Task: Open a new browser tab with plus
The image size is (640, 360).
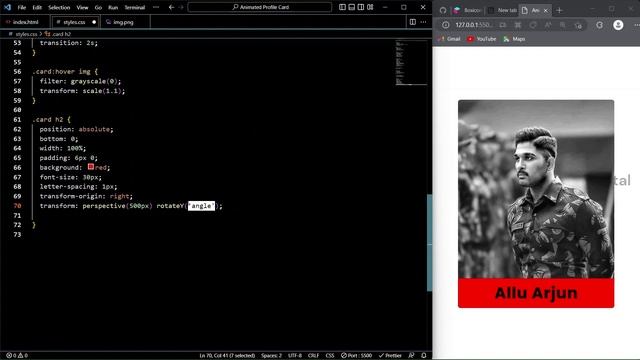Action: [559, 10]
